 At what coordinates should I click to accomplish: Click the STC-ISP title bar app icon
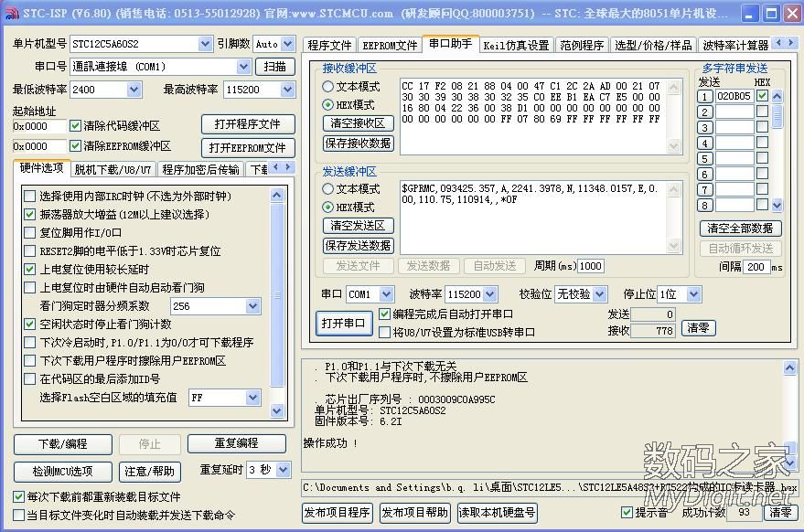(11, 14)
